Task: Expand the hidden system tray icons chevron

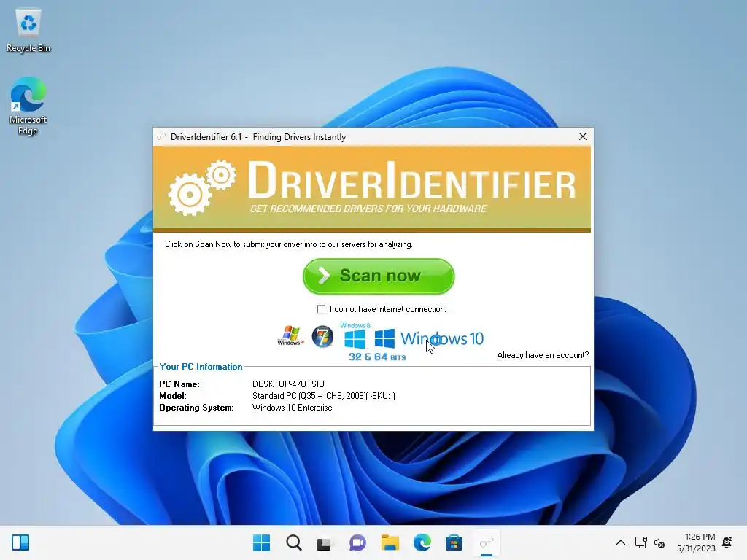Action: (x=621, y=542)
